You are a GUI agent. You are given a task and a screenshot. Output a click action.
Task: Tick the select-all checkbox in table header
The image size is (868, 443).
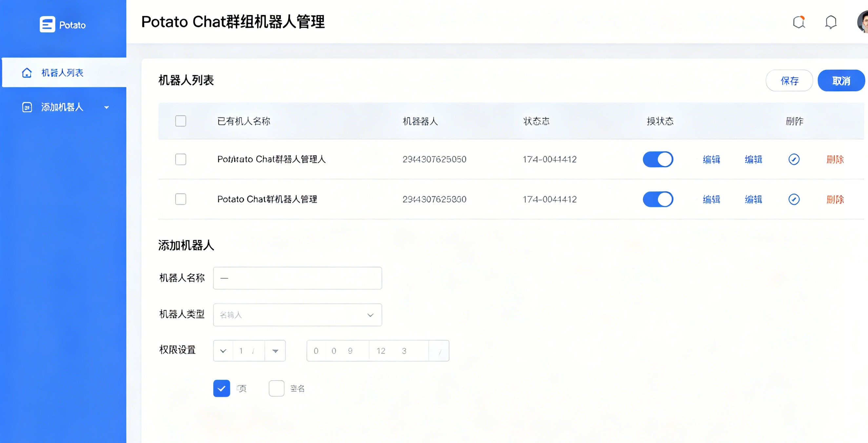pyautogui.click(x=181, y=121)
